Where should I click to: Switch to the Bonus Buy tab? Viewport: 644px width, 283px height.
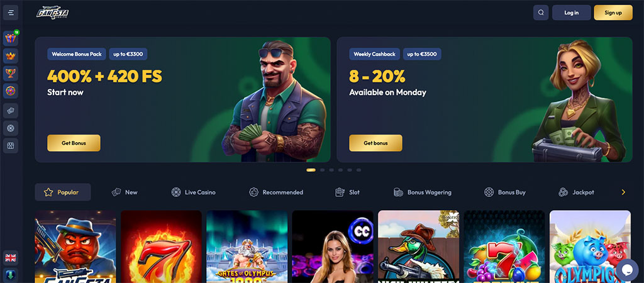pyautogui.click(x=505, y=192)
